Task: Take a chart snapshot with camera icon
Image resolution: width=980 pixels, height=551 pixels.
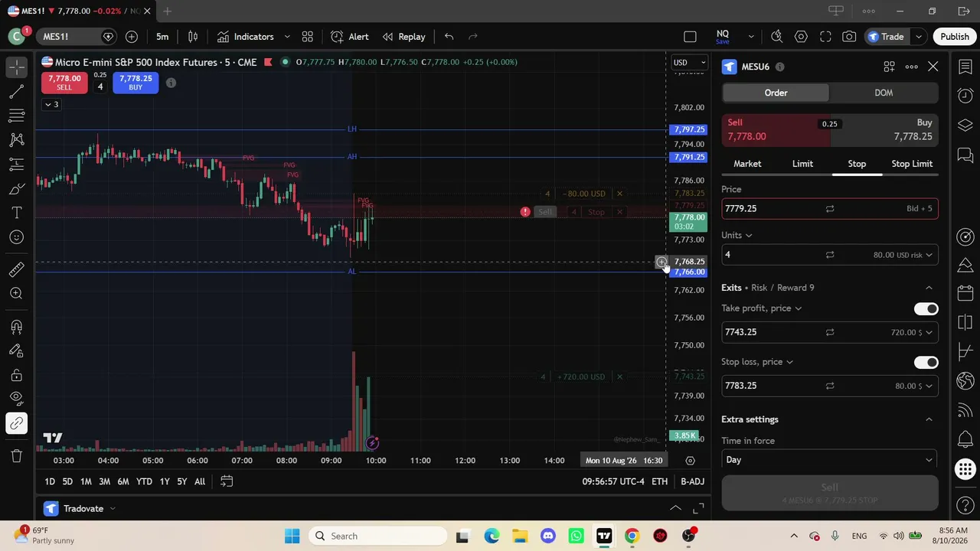Action: (849, 37)
